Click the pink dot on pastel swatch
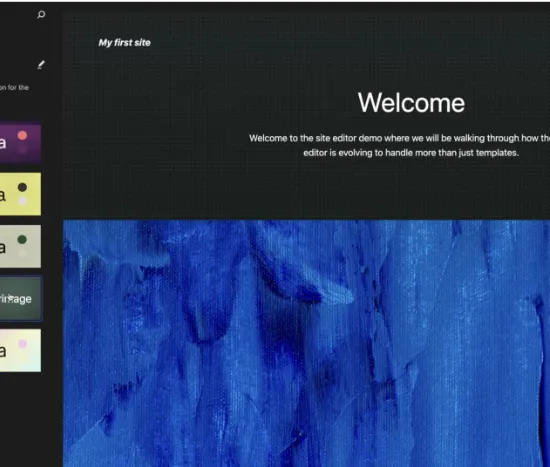Viewport: 550px width, 467px height. point(22,344)
